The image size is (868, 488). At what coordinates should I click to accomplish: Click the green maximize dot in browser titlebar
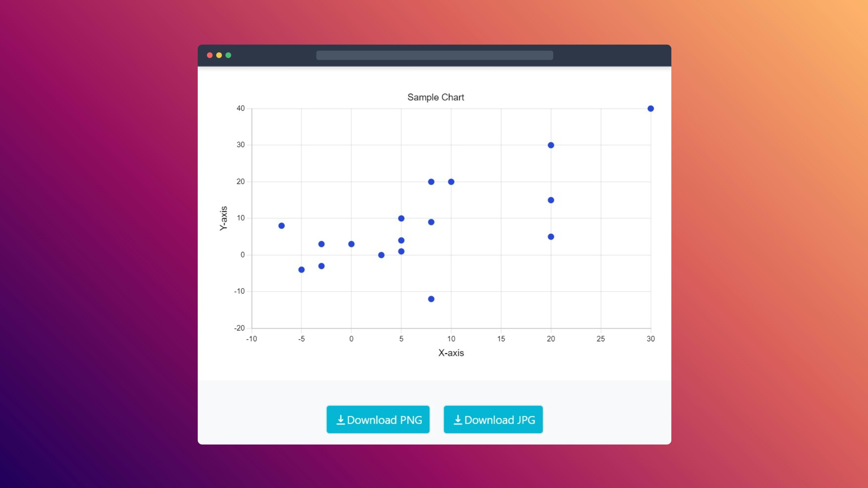(x=229, y=55)
